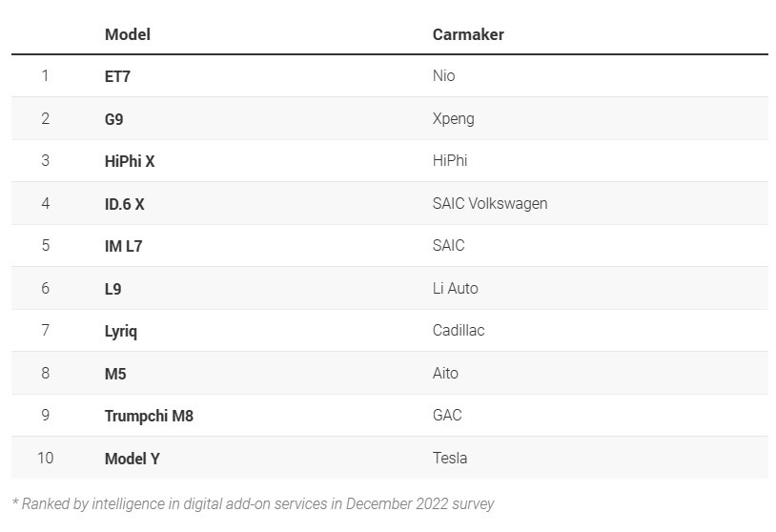Viewport: 776px width, 532px height.
Task: Click the Model column header
Action: [x=128, y=34]
